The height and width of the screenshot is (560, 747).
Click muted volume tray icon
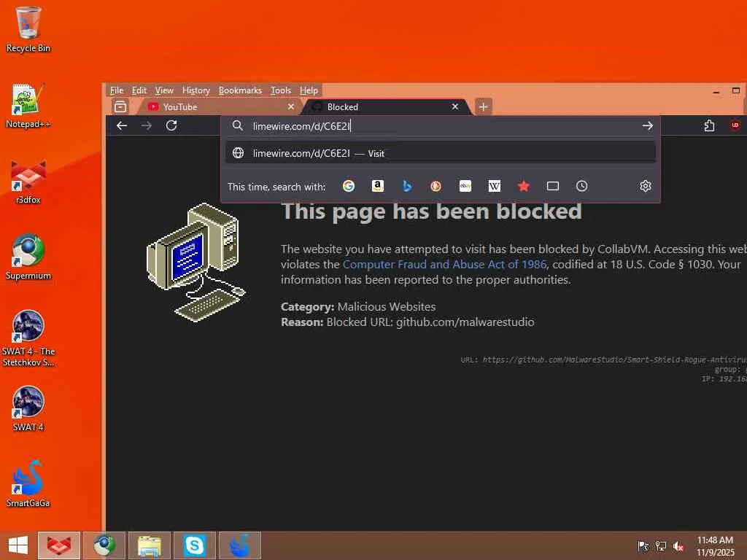678,546
